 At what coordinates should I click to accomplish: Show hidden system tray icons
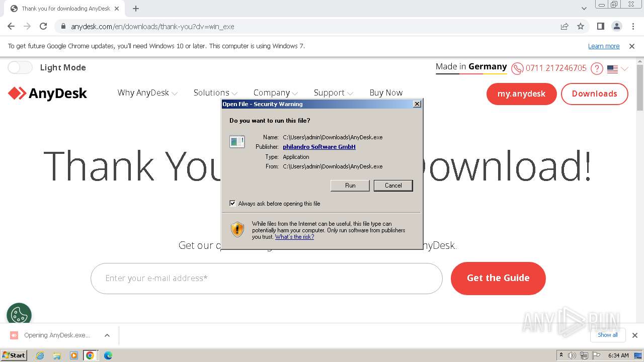pyautogui.click(x=561, y=355)
